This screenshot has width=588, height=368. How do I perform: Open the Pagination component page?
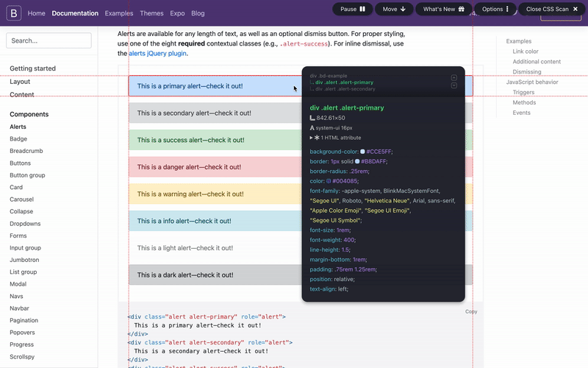24,320
